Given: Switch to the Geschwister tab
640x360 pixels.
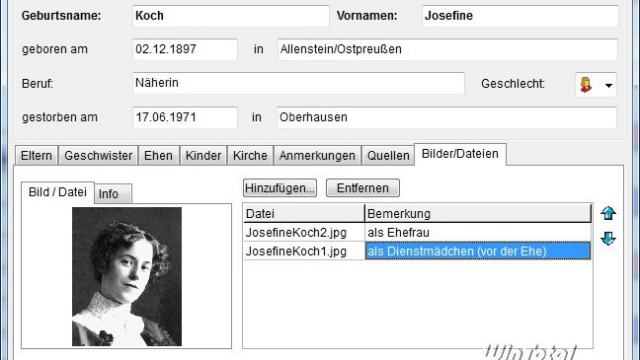Looking at the screenshot, I should coord(98,156).
